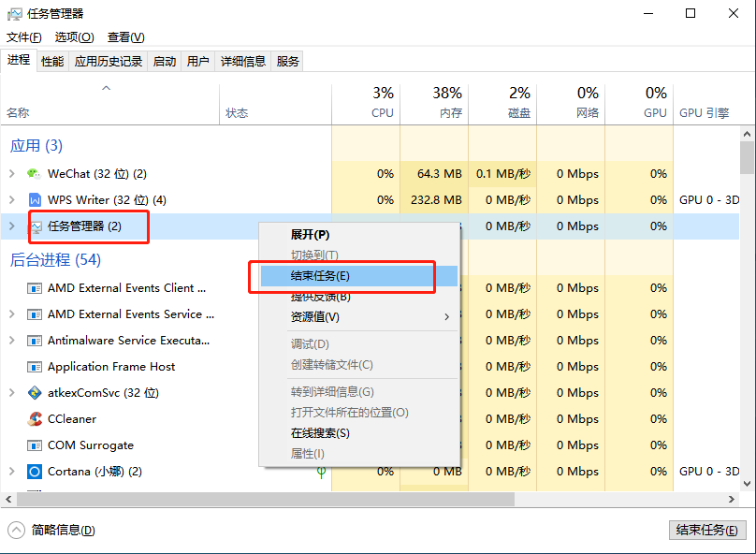The width and height of the screenshot is (756, 554).
Task: Click the CCleaner process icon
Action: pyautogui.click(x=35, y=419)
